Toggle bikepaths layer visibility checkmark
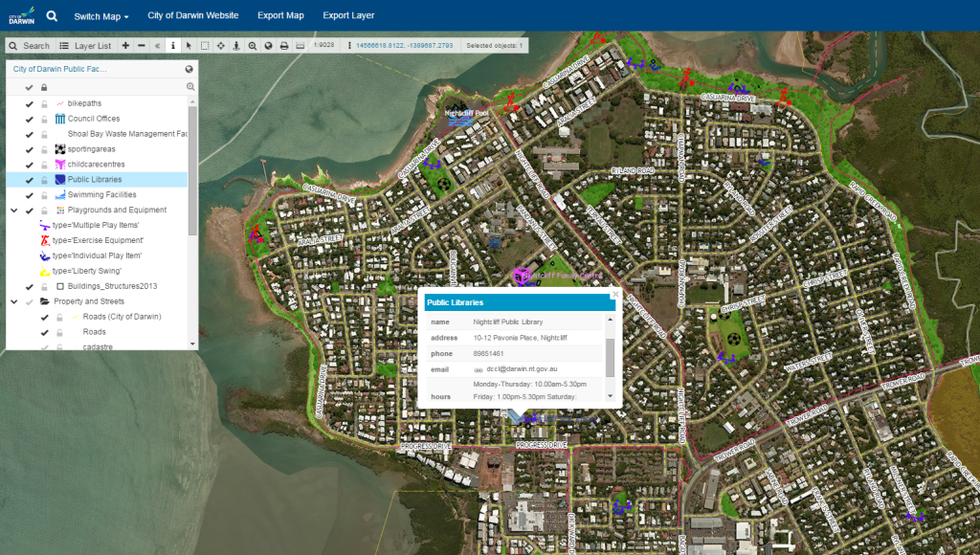 (29, 103)
